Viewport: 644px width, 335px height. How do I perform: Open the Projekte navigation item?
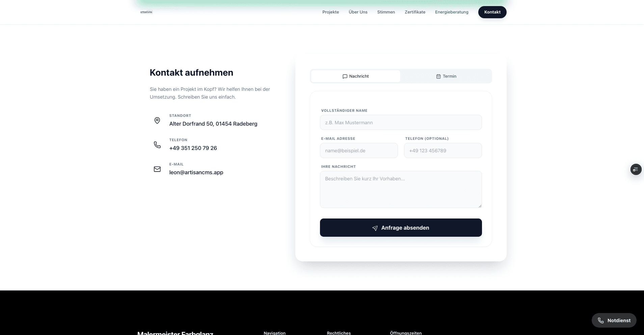pos(330,12)
